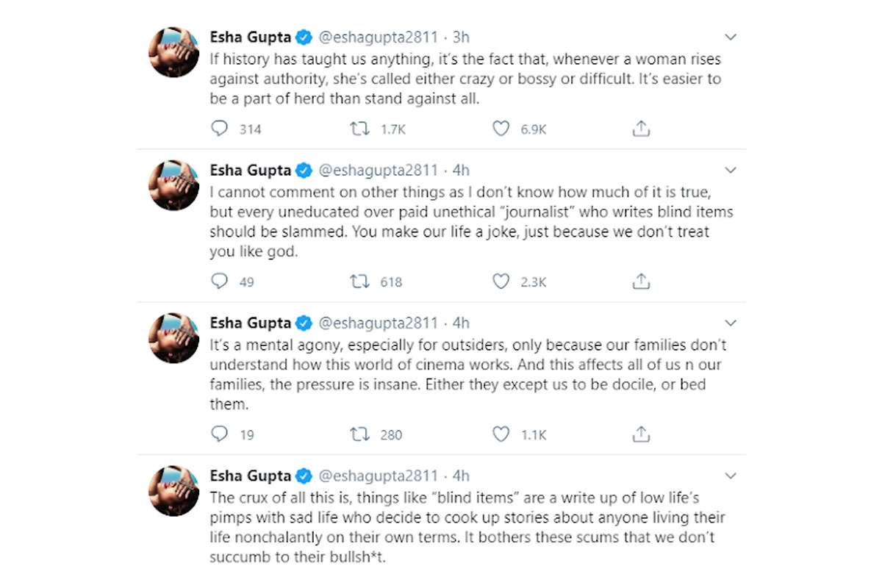The width and height of the screenshot is (882, 588).
Task: Share the tweet about blind-item journalists
Action: pos(641,282)
